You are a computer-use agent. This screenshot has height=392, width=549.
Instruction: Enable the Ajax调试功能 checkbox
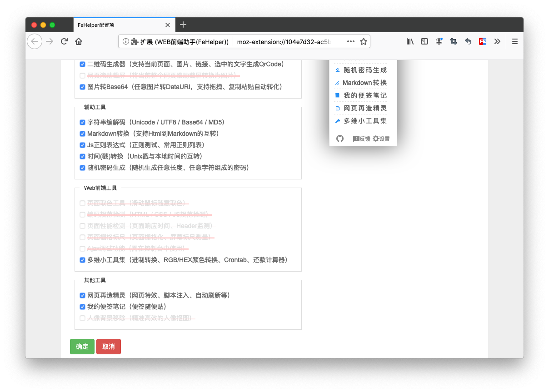pos(82,249)
